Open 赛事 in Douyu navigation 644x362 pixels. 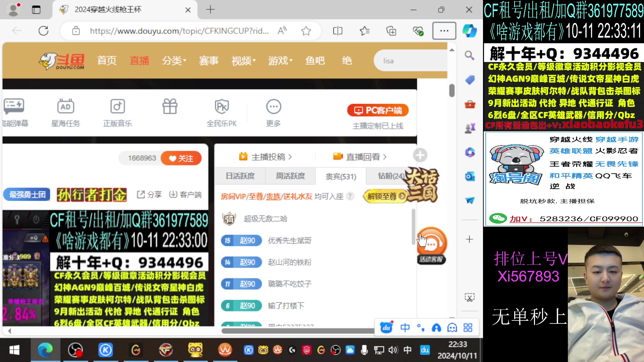(209, 61)
